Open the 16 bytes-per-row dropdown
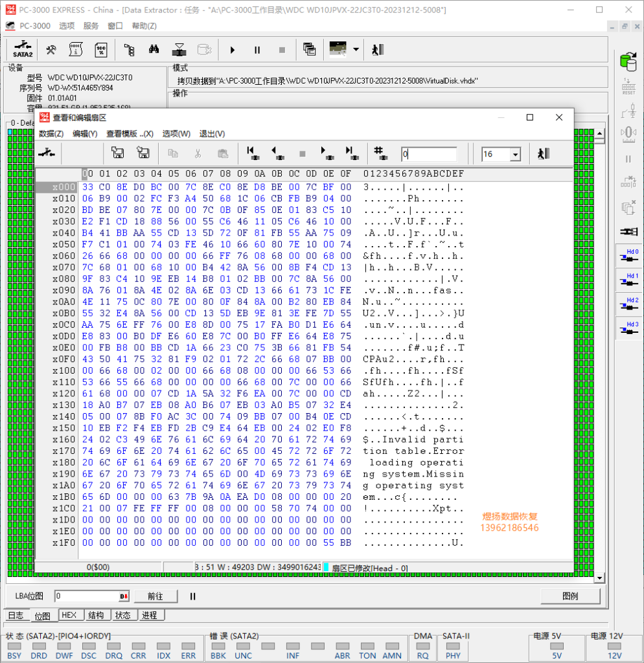Screen dimensions: 644x663 (x=515, y=154)
